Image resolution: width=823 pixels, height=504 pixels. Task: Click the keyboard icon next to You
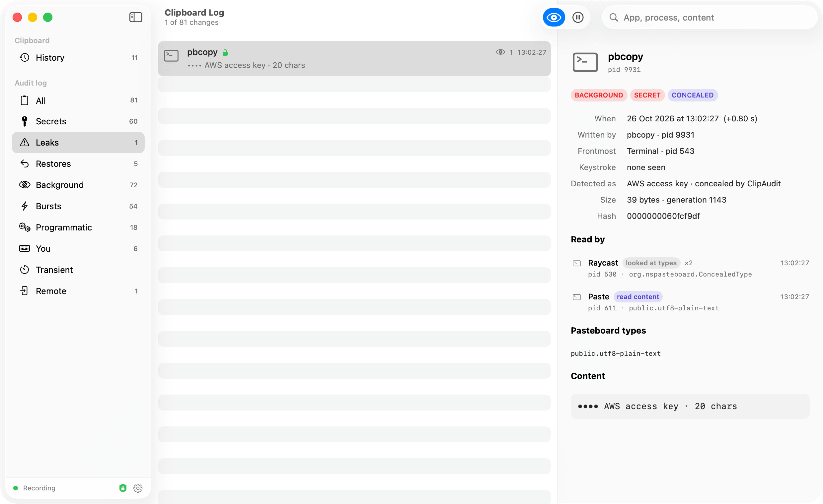tap(24, 249)
